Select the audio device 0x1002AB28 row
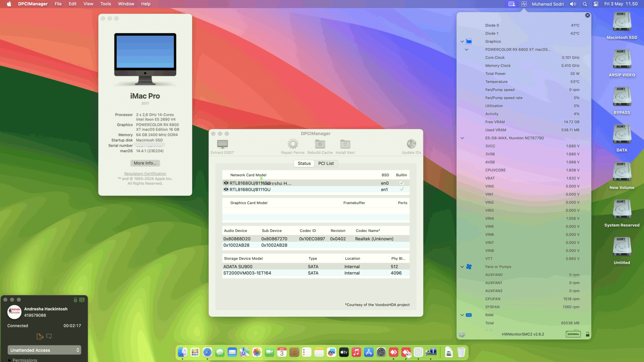644x362 pixels. click(x=316, y=245)
